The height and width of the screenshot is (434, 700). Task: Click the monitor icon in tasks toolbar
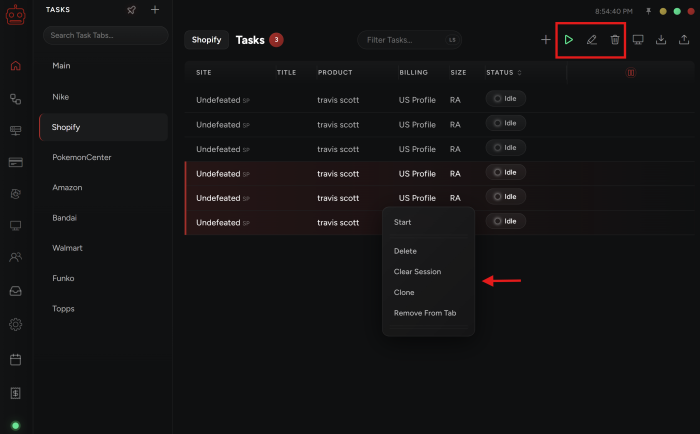point(638,40)
